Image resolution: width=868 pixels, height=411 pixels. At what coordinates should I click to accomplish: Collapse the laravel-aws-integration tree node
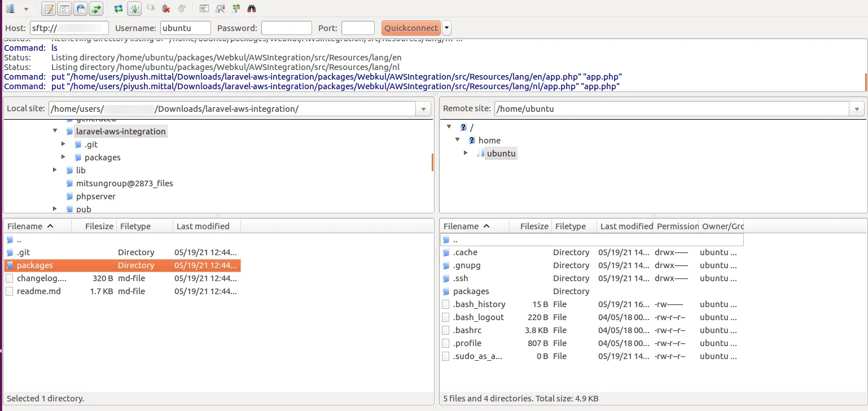point(55,131)
